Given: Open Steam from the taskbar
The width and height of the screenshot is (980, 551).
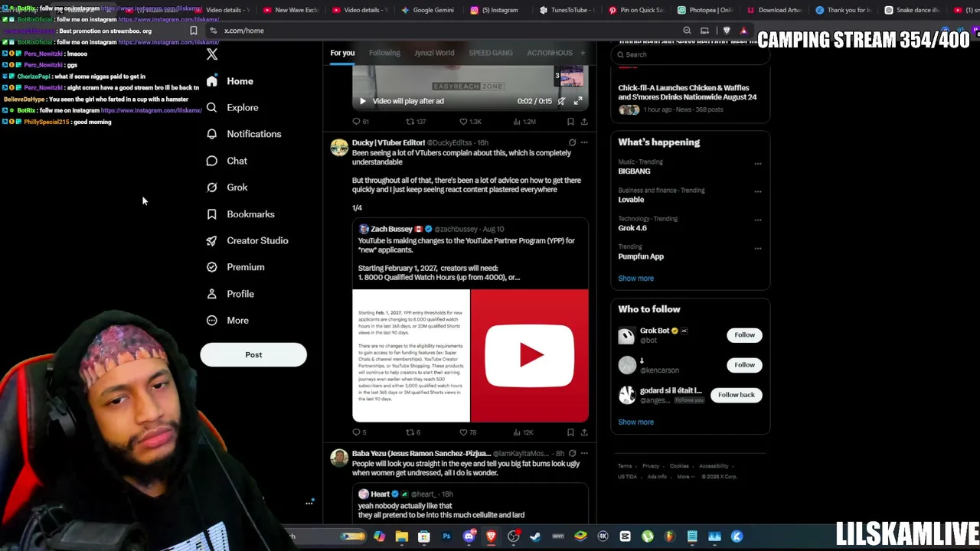Looking at the screenshot, I should point(535,536).
